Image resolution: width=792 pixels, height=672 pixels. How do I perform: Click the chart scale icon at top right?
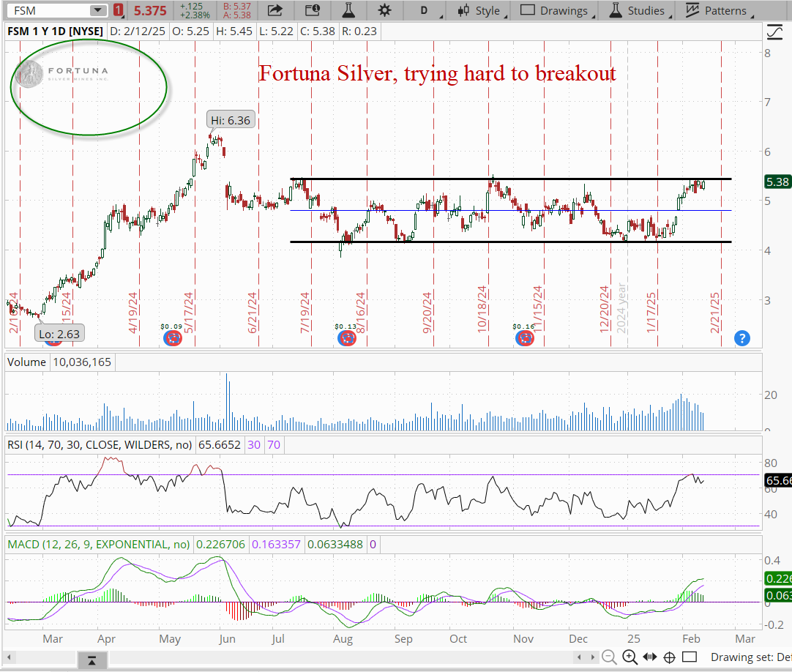[x=774, y=32]
